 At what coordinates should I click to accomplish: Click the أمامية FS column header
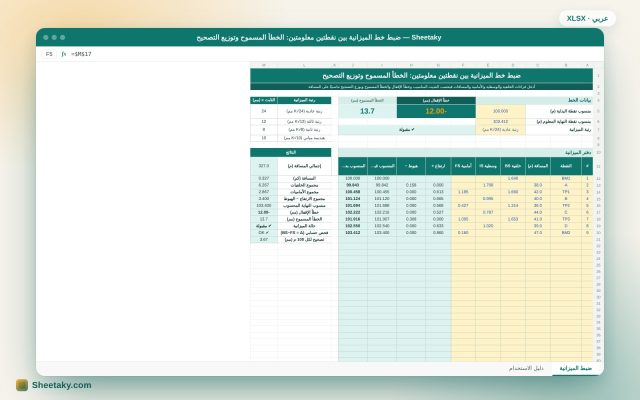(x=463, y=166)
